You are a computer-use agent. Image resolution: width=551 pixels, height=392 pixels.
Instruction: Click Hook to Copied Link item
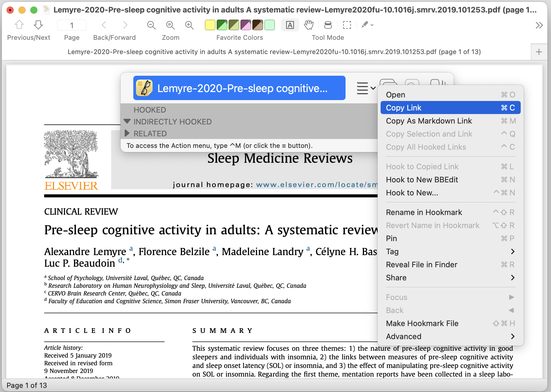tap(450, 167)
